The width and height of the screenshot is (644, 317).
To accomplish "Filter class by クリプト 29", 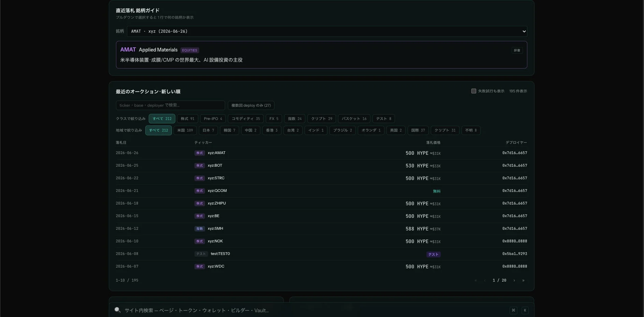I will point(322,119).
